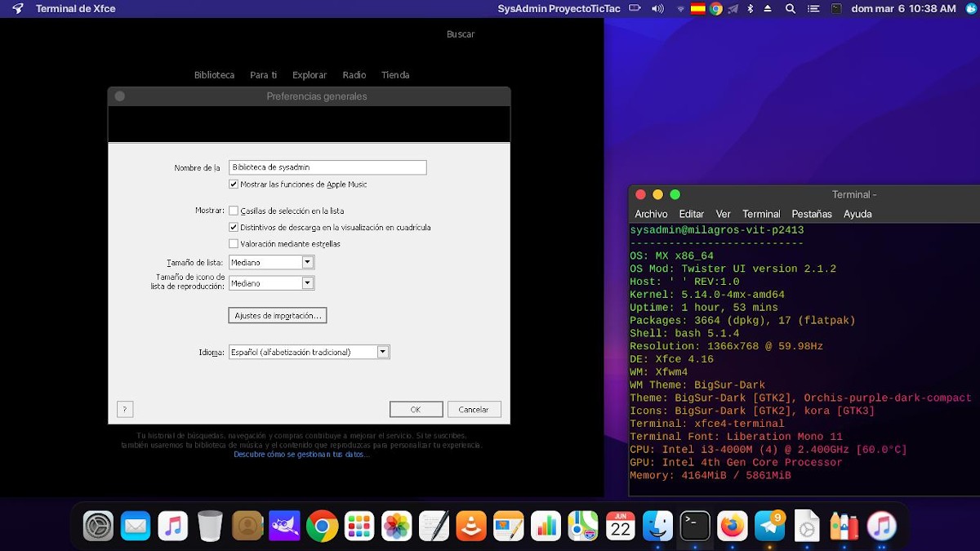980x551 pixels.
Task: Switch to the Explorar tab
Action: [x=310, y=75]
